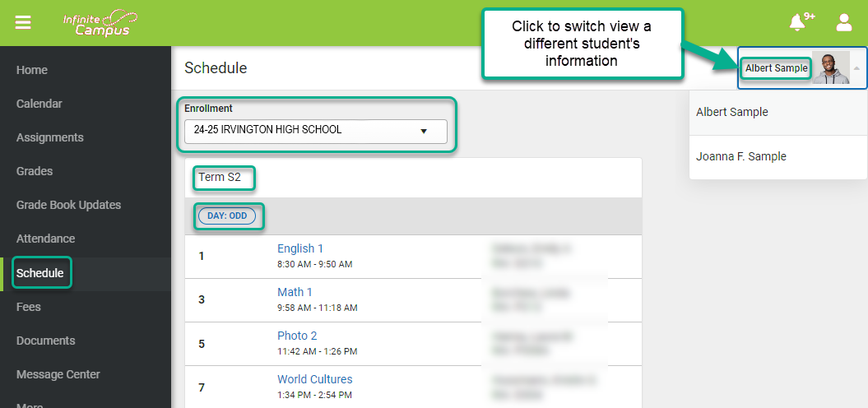This screenshot has width=868, height=408.
Task: Click the 1:34 PM - 2:54 PM time
Action: [314, 396]
